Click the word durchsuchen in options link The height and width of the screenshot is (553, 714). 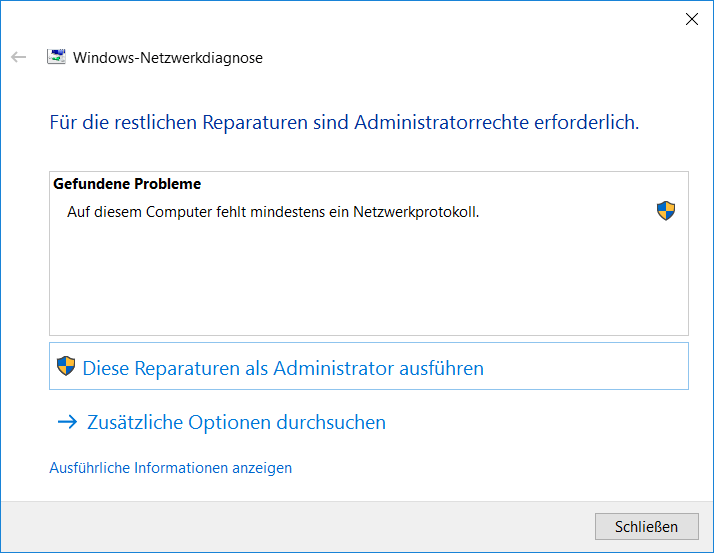point(331,422)
